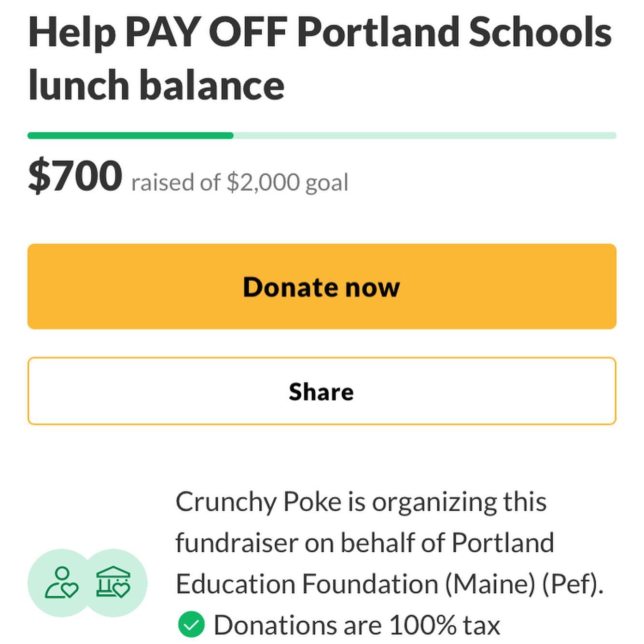Select the $700 raised amount
Viewport: 644px width, 644px height.
tap(75, 175)
